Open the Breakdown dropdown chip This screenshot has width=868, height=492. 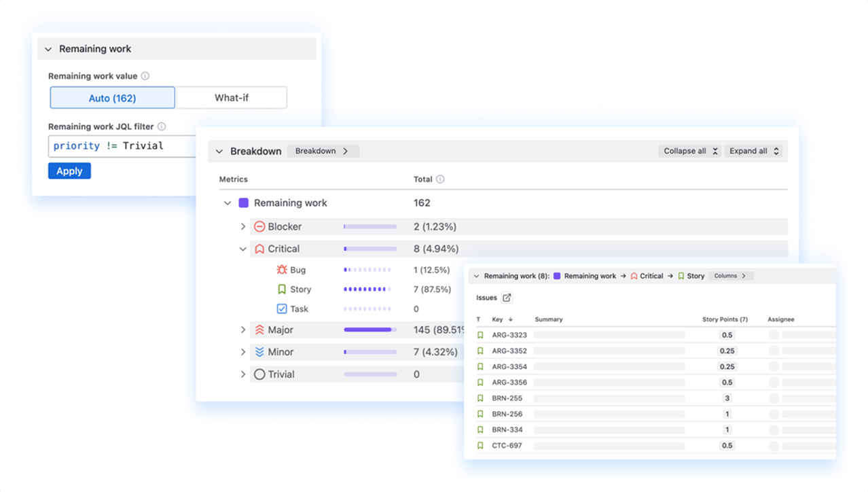tap(323, 151)
